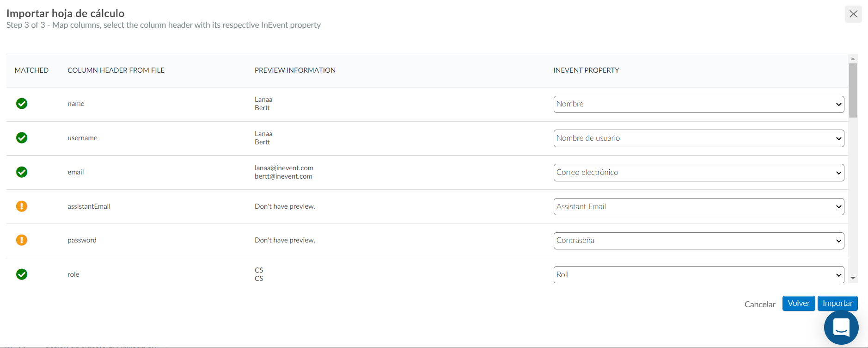Open the chat support bubble icon
This screenshot has width=868, height=348.
tap(841, 328)
